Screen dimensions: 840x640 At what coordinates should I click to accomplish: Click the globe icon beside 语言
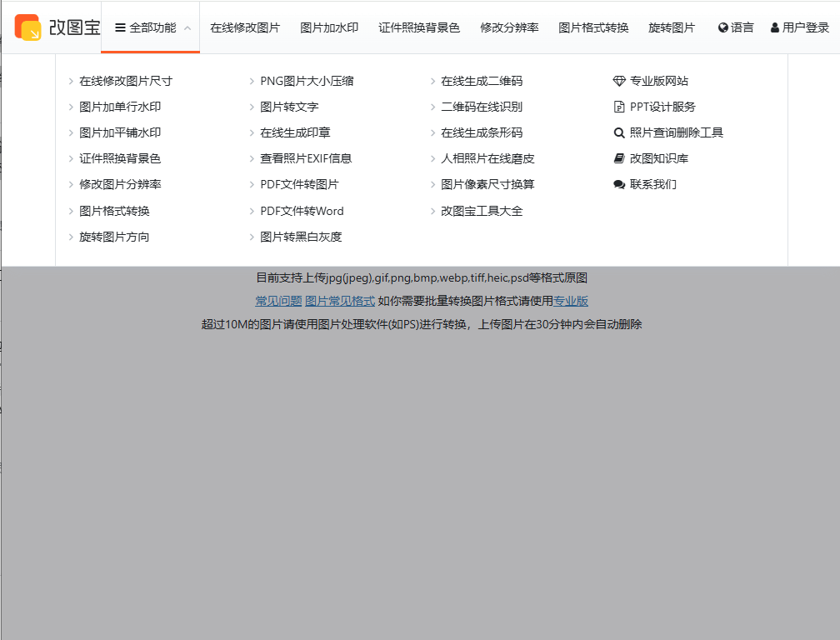722,27
